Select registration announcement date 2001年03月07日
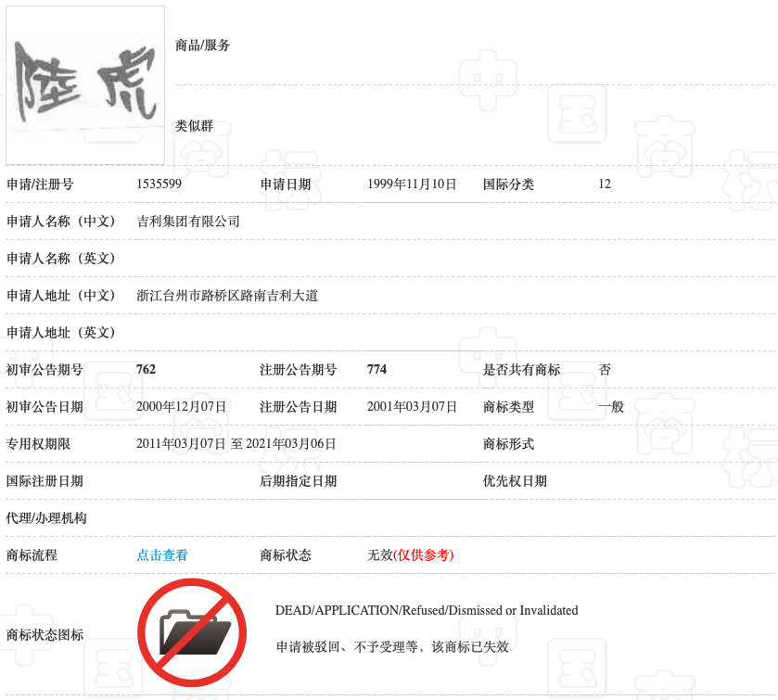 tap(412, 407)
